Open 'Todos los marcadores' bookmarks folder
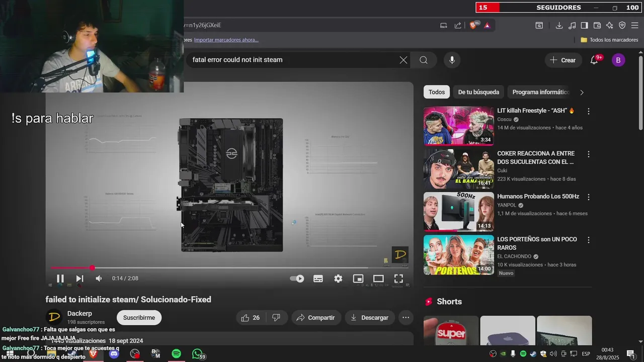644x362 pixels. [609, 40]
